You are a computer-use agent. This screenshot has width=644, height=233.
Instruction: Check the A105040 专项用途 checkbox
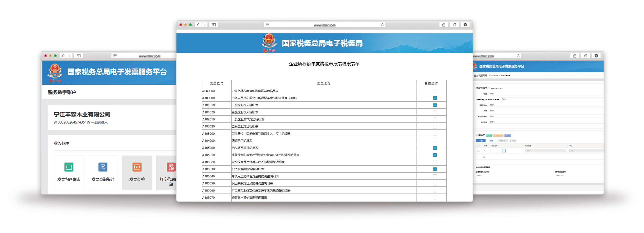point(435,176)
